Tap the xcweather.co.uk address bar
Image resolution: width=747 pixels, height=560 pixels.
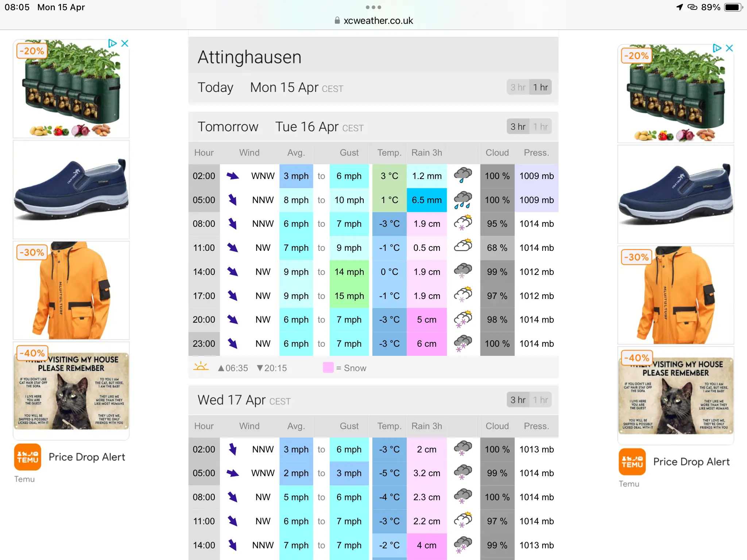click(x=373, y=20)
